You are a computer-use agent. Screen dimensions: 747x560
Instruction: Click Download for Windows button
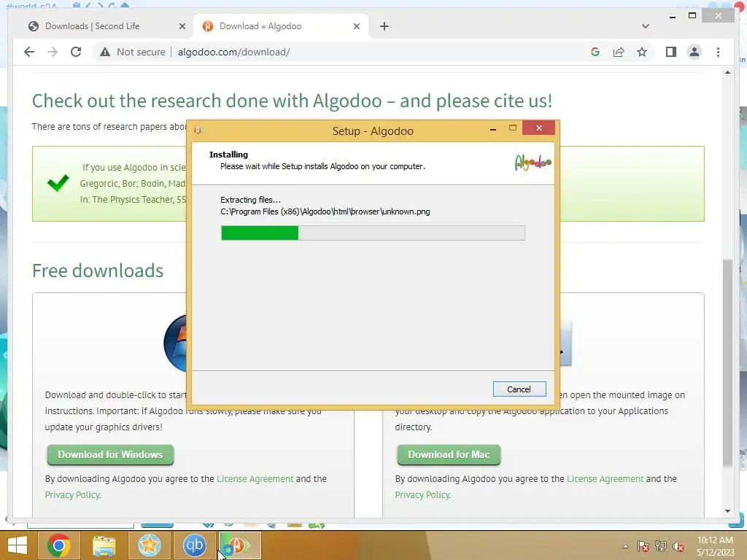[110, 455]
